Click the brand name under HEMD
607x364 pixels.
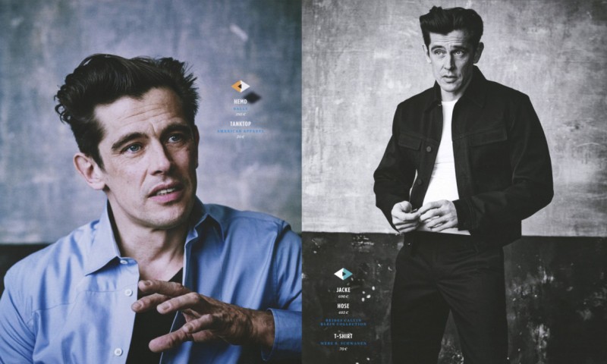point(241,109)
